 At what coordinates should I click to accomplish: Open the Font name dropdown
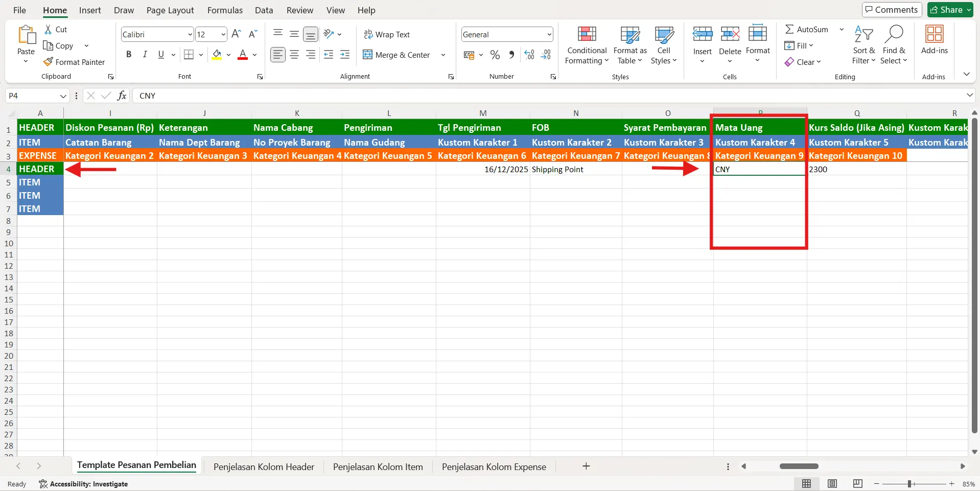pos(190,34)
